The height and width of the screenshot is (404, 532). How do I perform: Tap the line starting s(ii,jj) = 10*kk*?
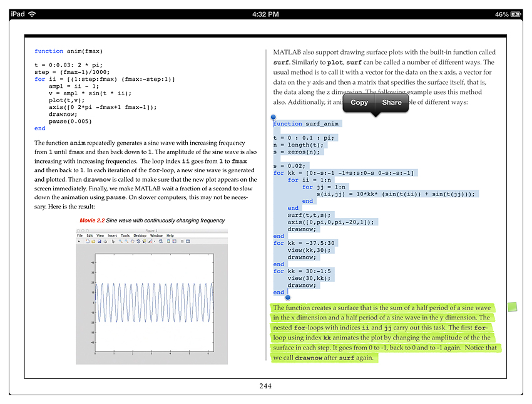pos(396,194)
